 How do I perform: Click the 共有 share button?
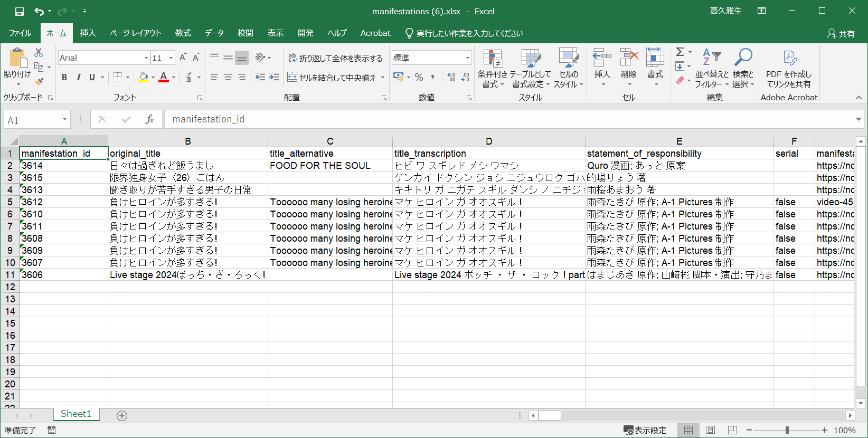tap(841, 33)
